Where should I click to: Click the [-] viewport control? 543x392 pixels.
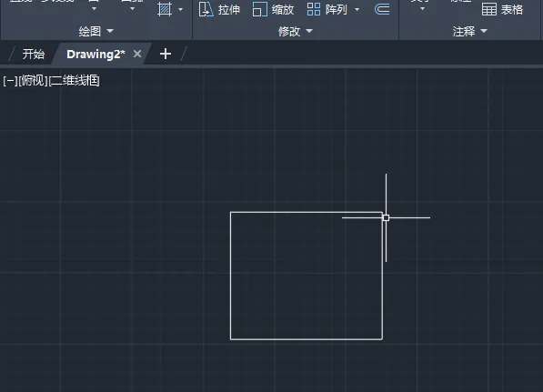10,81
